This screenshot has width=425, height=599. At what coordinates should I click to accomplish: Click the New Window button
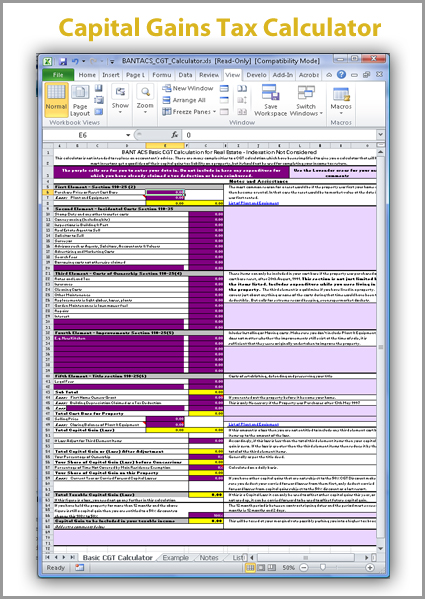click(x=187, y=88)
